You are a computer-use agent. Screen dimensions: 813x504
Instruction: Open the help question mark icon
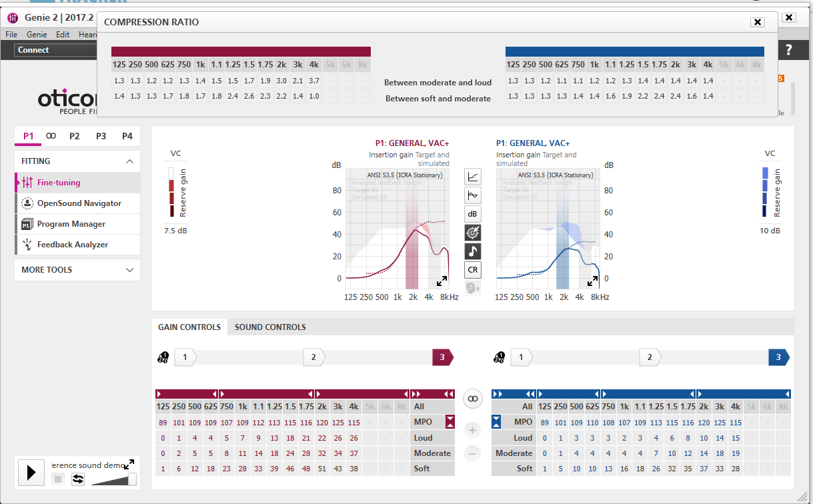[x=789, y=49]
